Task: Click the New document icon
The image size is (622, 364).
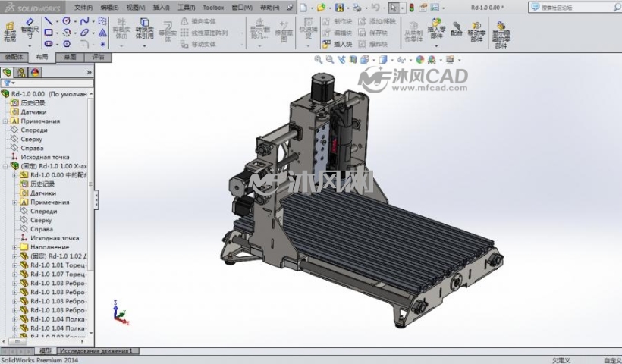Action: point(303,7)
